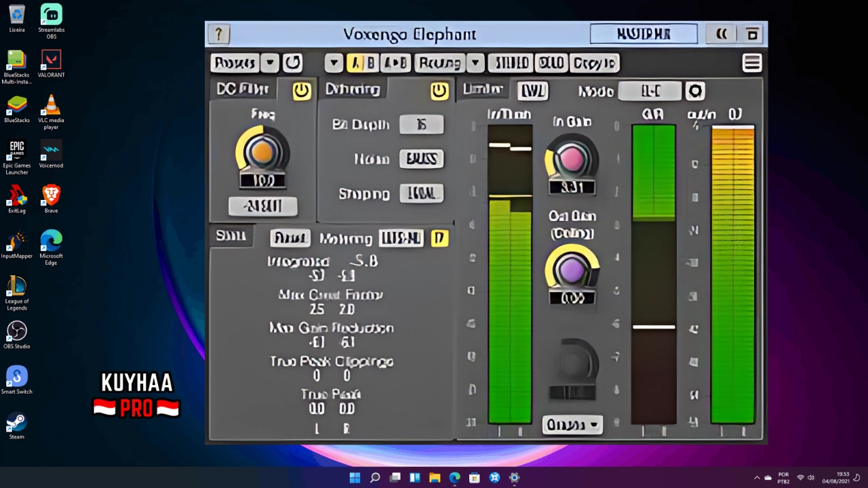This screenshot has height=488, width=868.
Task: Switch to the Dithering tab
Action: (x=353, y=89)
